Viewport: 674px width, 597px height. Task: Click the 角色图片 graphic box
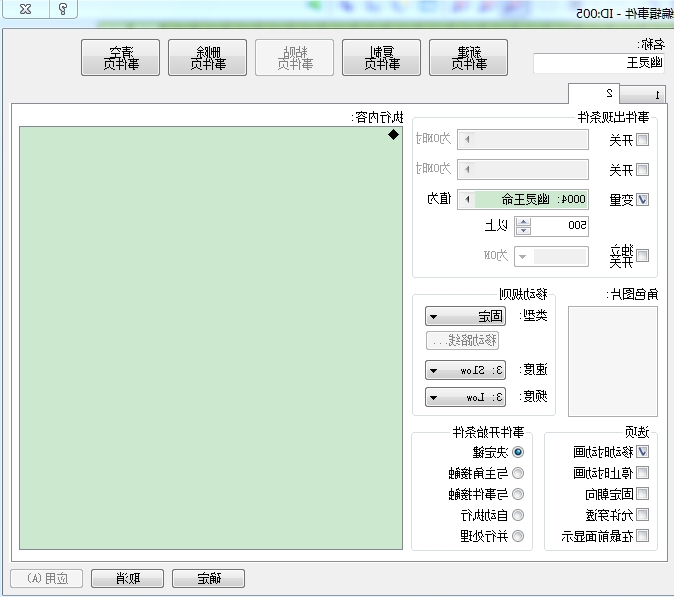pos(613,361)
